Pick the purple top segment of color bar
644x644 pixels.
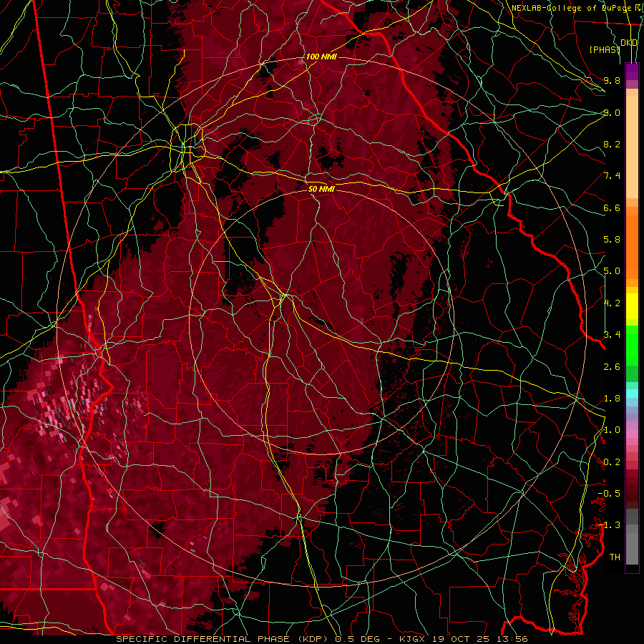(x=632, y=72)
